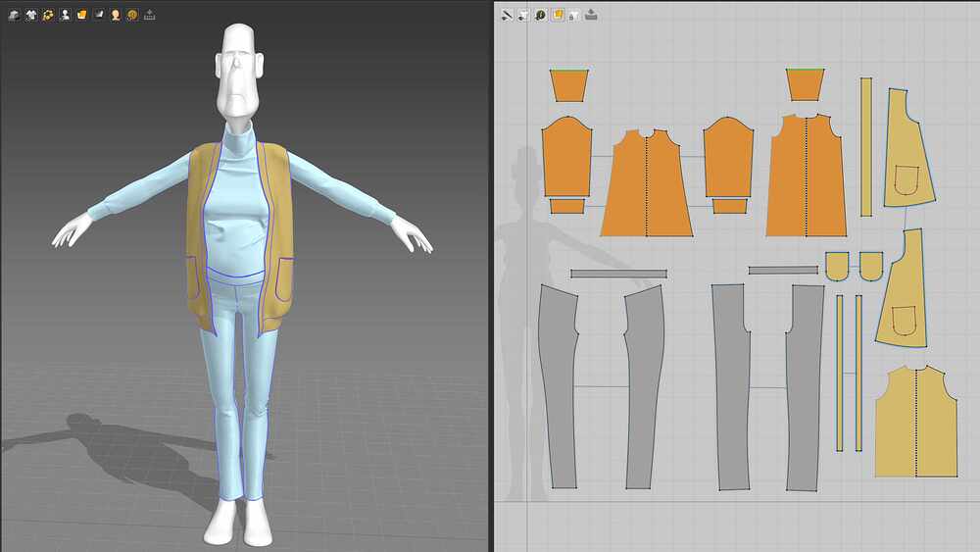
Task: Select the orange front bodice beside the leftmost sleeve
Action: click(x=647, y=184)
